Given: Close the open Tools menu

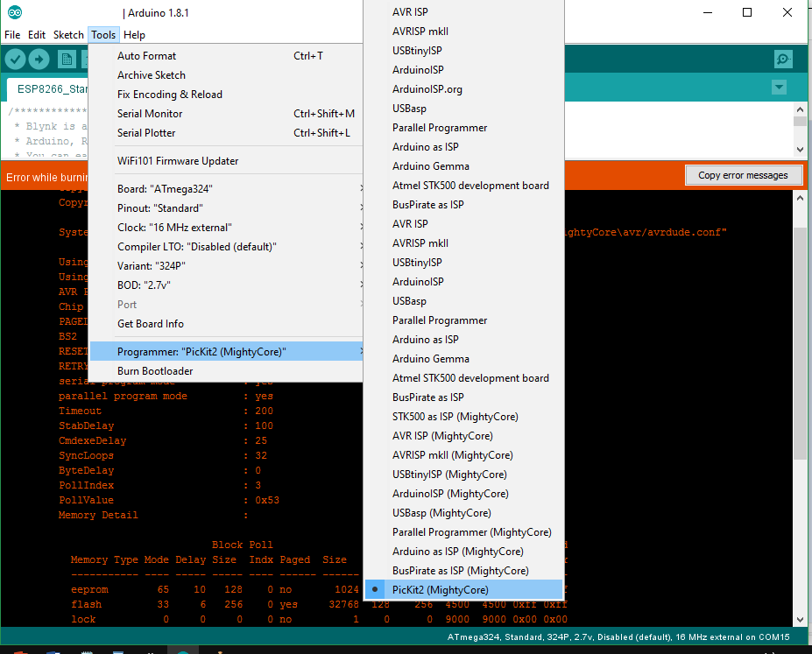Looking at the screenshot, I should coord(103,35).
